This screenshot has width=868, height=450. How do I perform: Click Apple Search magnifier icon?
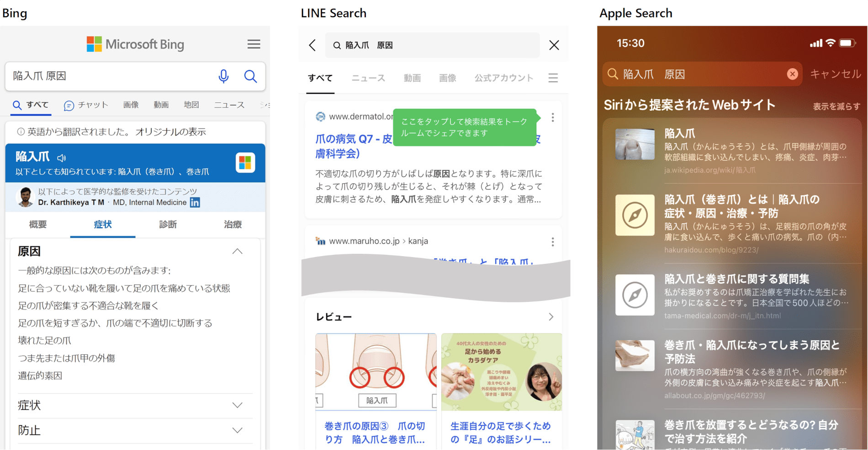pyautogui.click(x=613, y=74)
